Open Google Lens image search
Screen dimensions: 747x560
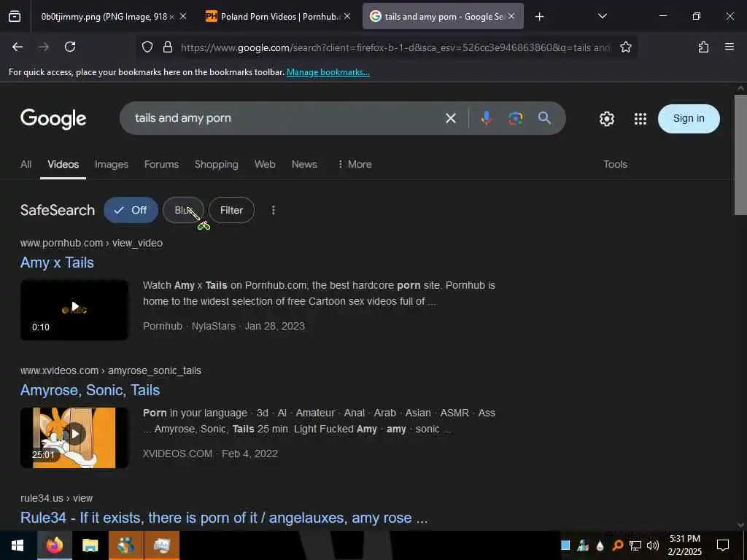pos(515,118)
